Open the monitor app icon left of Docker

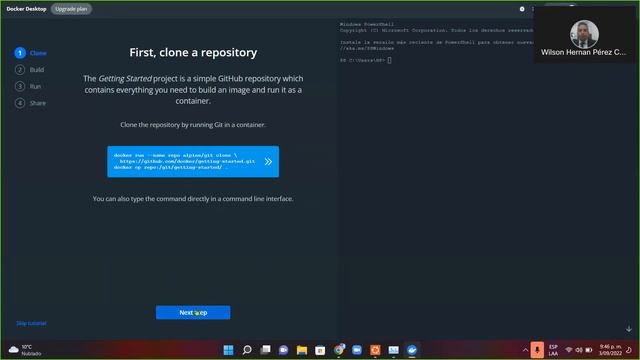[393, 350]
